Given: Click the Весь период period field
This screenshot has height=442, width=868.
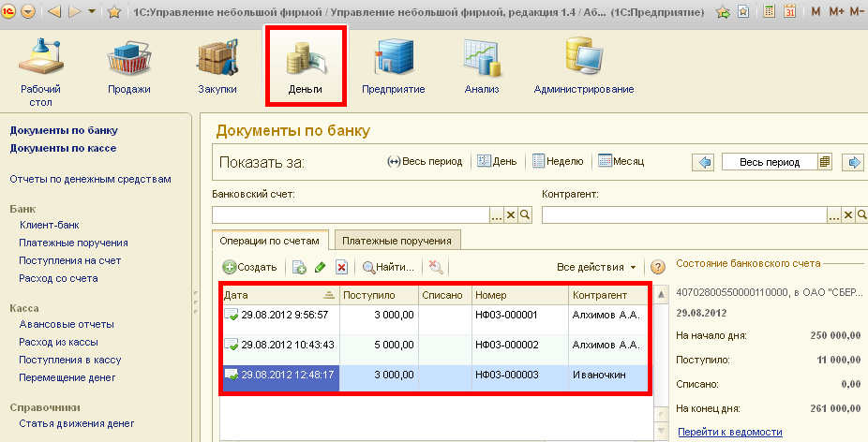Looking at the screenshot, I should pyautogui.click(x=770, y=162).
